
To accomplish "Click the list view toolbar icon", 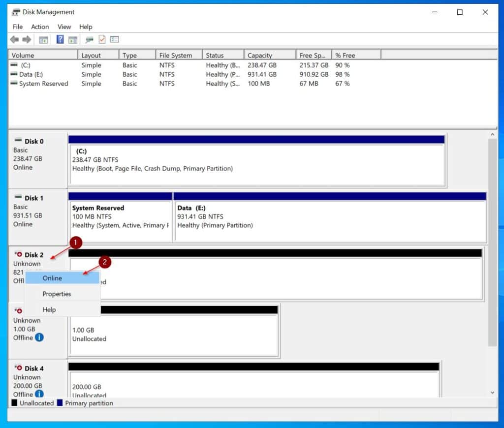I will pos(114,39).
